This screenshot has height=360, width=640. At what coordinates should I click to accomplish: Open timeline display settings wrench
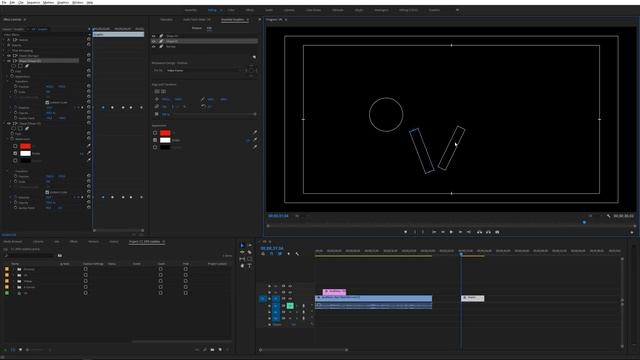(x=297, y=253)
